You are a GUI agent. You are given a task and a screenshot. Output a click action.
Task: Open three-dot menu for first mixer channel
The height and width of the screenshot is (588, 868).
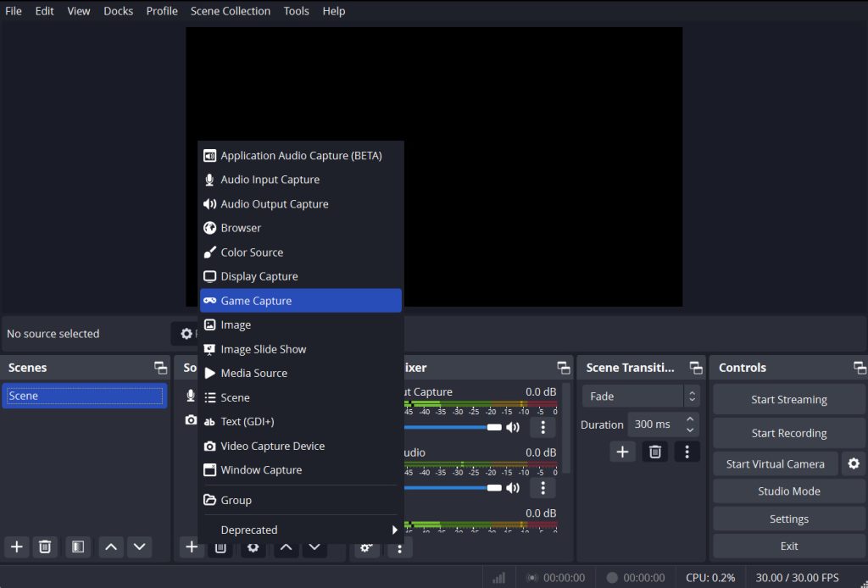[543, 428]
